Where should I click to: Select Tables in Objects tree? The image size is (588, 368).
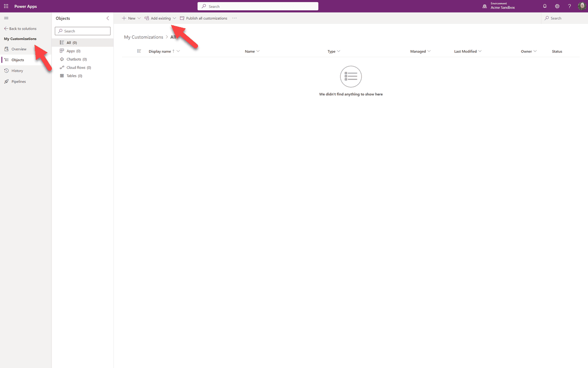click(x=74, y=76)
